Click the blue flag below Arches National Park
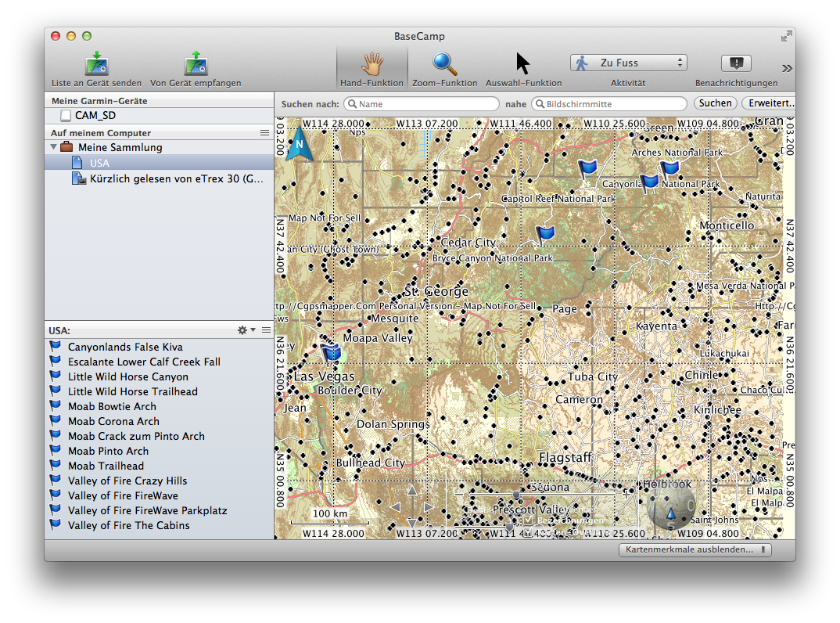Viewport: 840px width, 623px height. pos(669,169)
